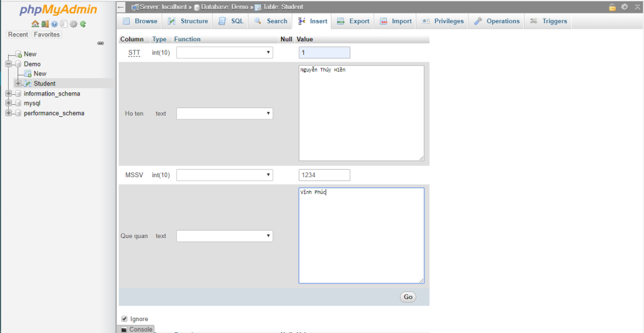Click the new database cylinder icon
This screenshot has height=333, width=644.
[18, 54]
